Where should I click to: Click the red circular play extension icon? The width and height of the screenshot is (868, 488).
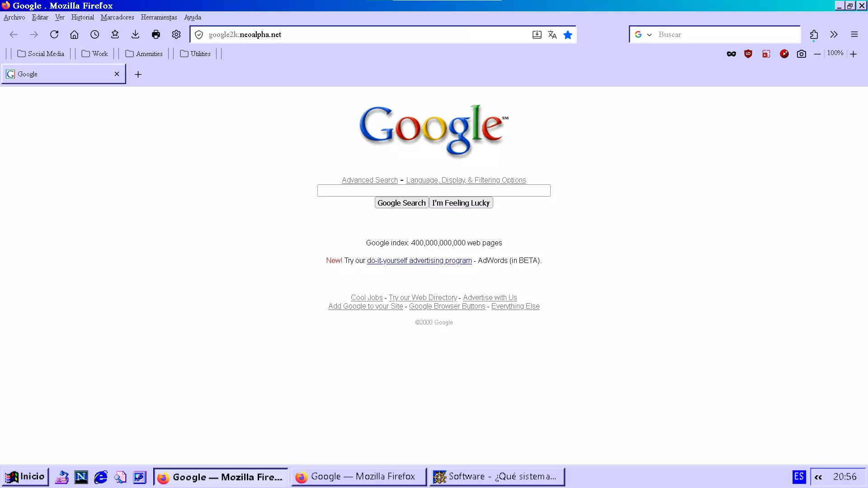[x=784, y=54]
